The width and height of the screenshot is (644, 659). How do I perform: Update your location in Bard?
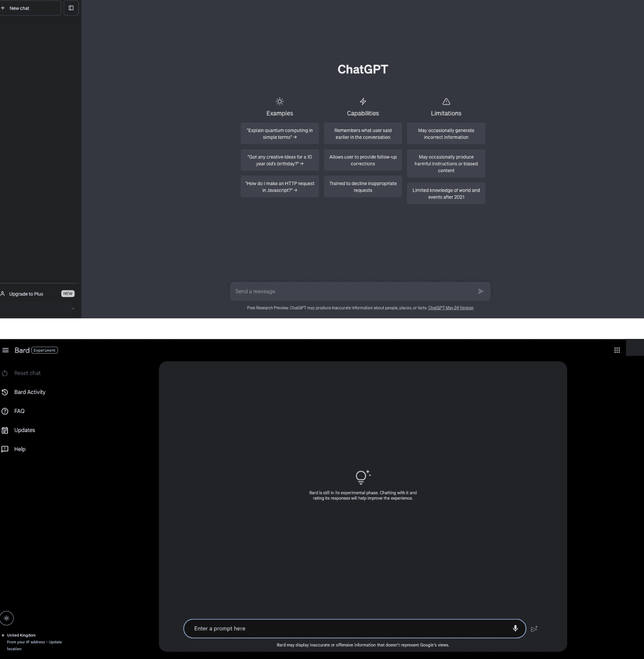click(54, 642)
